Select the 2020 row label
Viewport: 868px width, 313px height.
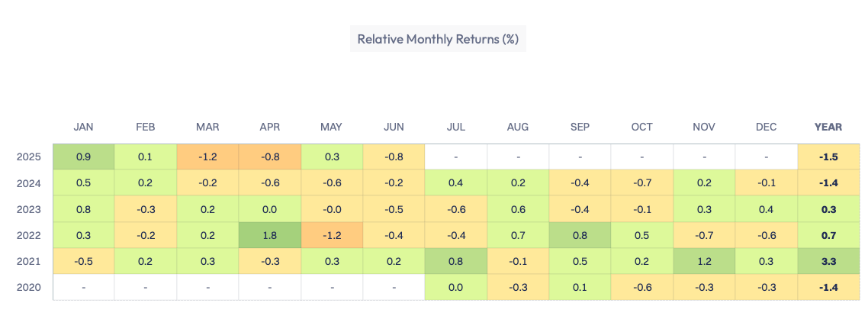coord(27,287)
